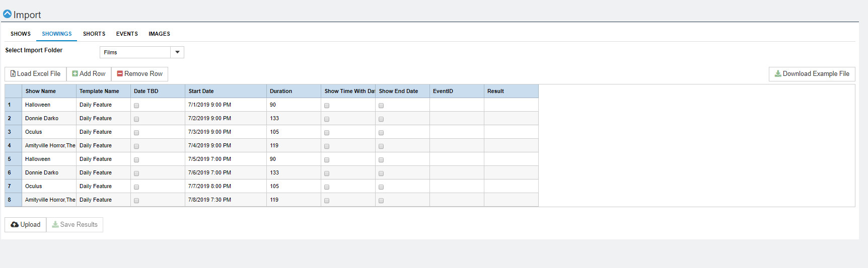Click the red Remove Row minus icon
The height and width of the screenshot is (268, 868).
pos(120,73)
